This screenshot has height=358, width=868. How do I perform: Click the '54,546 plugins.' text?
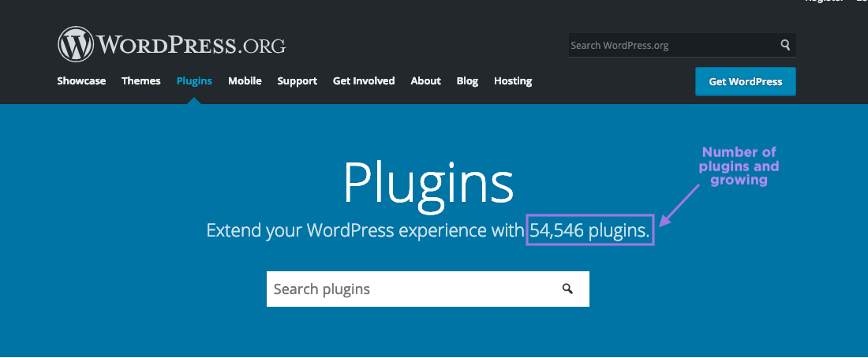click(x=589, y=230)
